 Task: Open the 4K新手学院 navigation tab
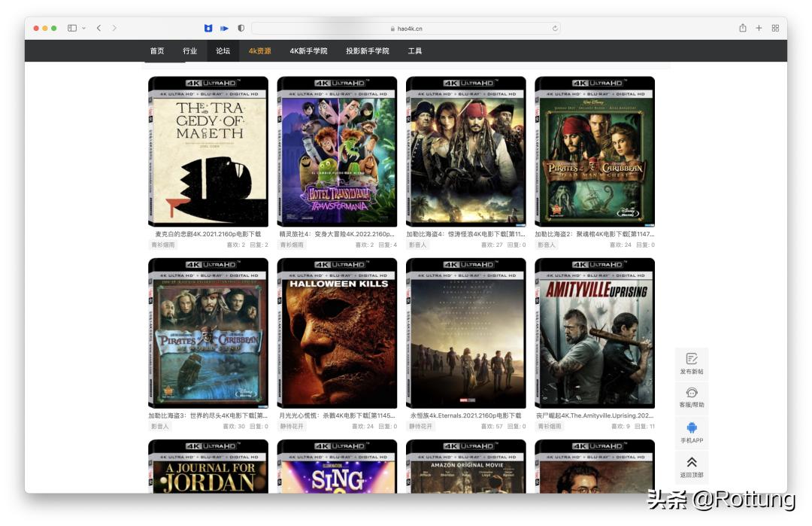tap(309, 50)
